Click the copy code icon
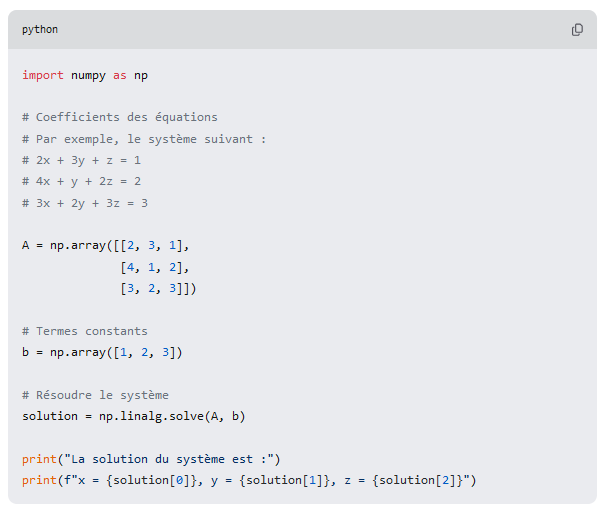The image size is (612, 513). 577,30
